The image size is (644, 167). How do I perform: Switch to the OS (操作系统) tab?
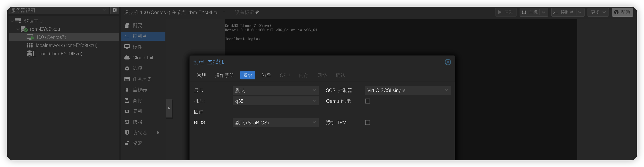(224, 76)
